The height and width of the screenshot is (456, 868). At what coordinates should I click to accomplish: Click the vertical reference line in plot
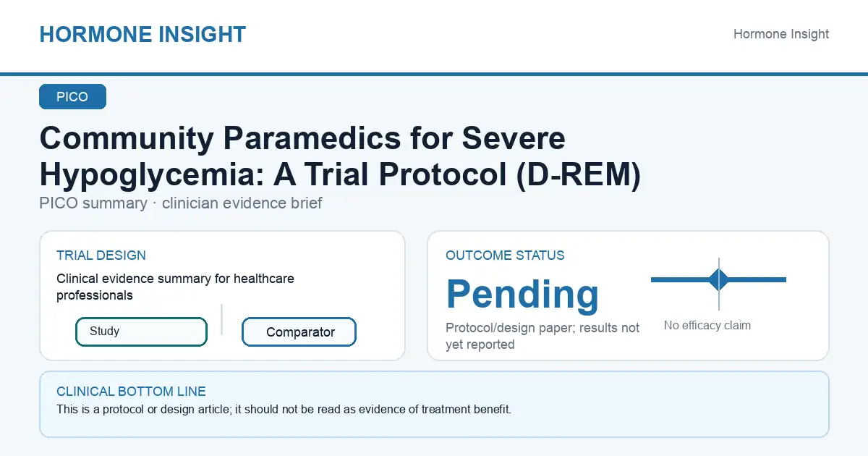[x=719, y=284]
